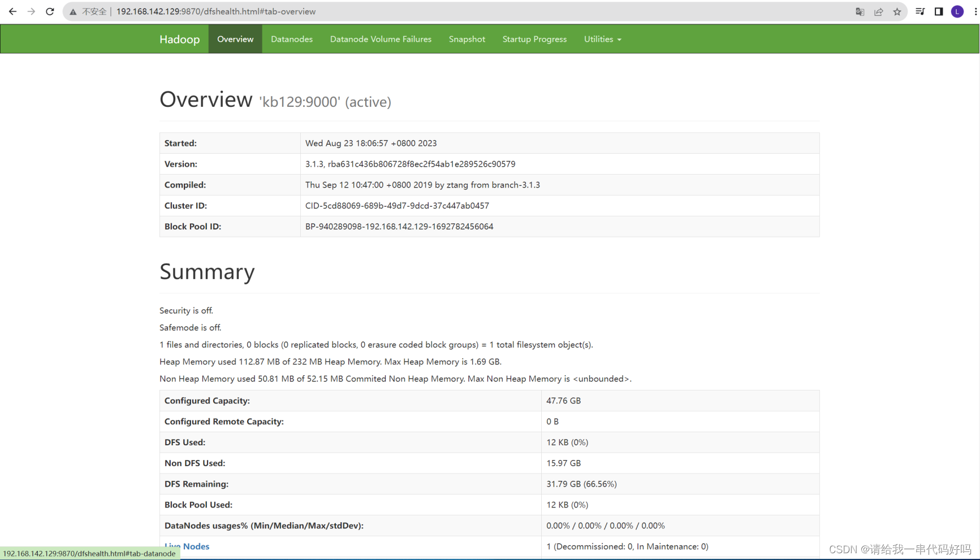Click the 'Security is off.' text

[x=186, y=311]
